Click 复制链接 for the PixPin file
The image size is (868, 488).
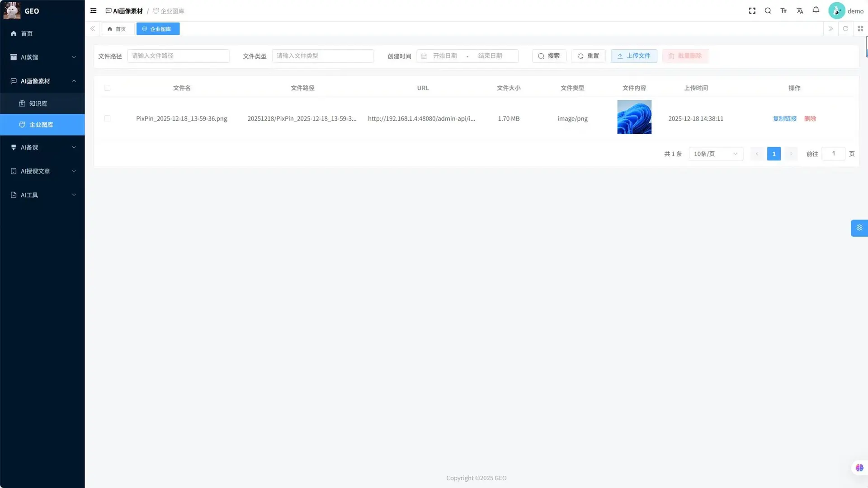click(x=784, y=119)
